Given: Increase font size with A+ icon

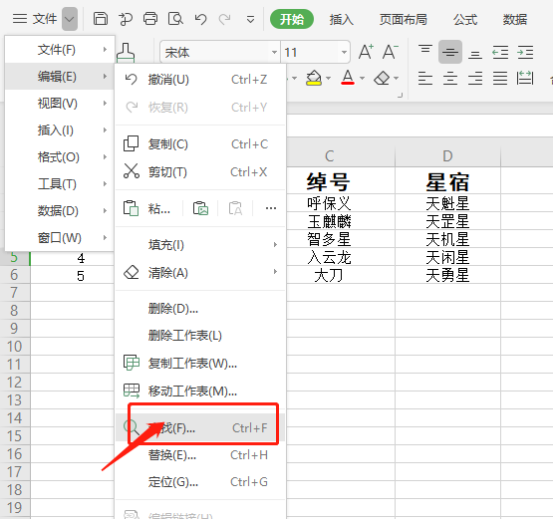Looking at the screenshot, I should [x=366, y=52].
